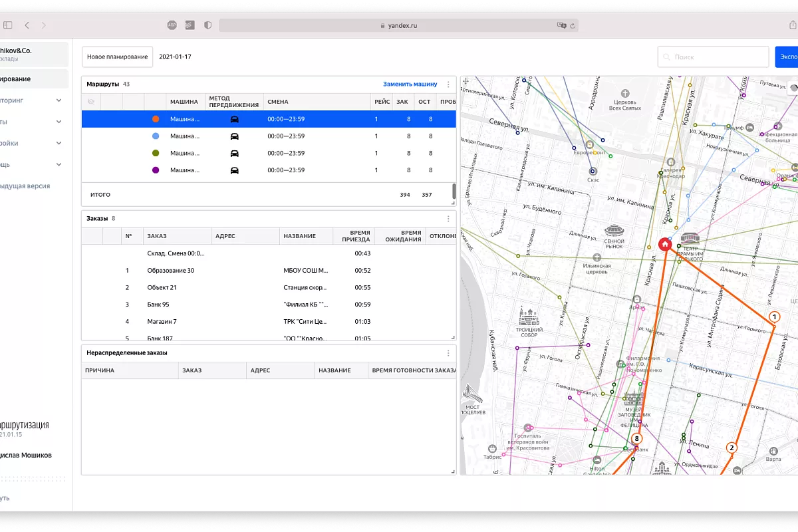Screen dimensions: 798x532
Task: Click route stop marker number 1 on map
Action: (774, 317)
